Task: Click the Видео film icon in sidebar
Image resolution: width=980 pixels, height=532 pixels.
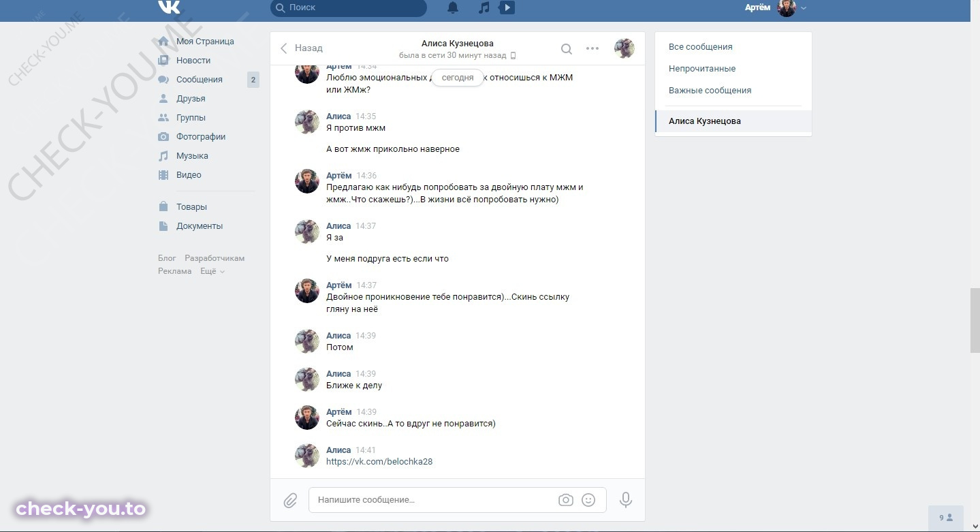Action: pos(163,175)
